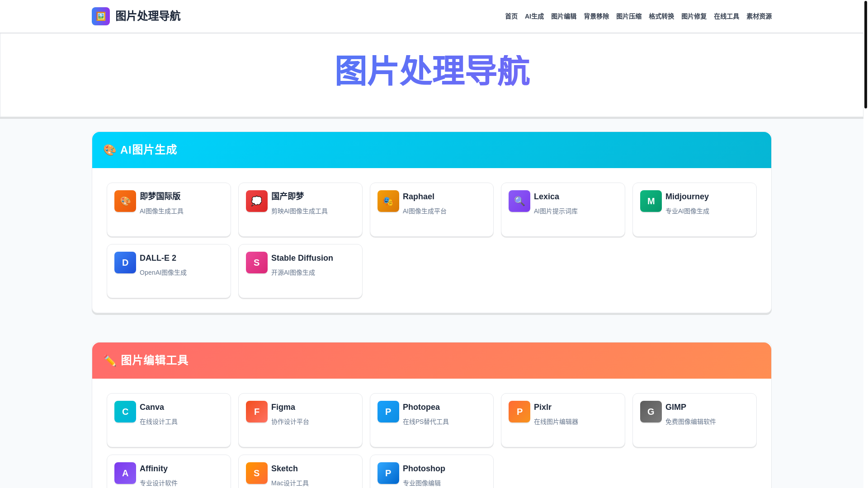
Task: Open the 即梦国际版 title link
Action: point(160,196)
